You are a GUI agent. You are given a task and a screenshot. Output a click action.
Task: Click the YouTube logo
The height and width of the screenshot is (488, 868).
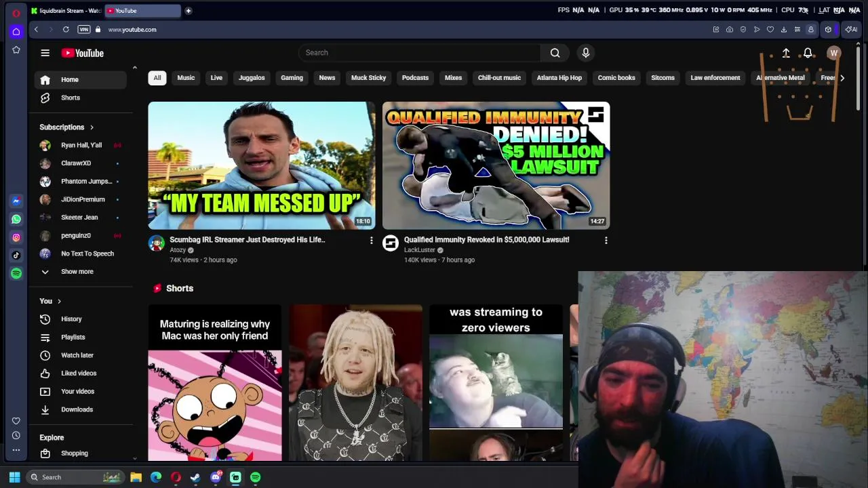pyautogui.click(x=83, y=53)
